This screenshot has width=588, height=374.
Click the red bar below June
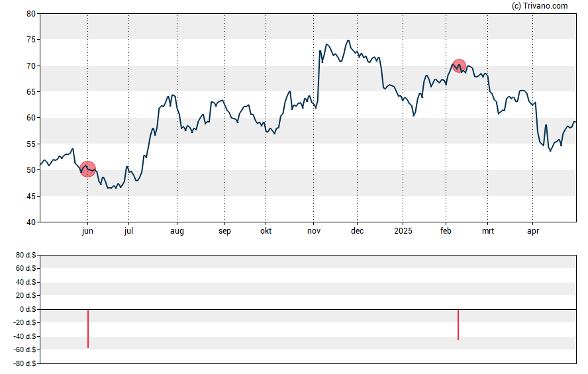click(x=88, y=328)
